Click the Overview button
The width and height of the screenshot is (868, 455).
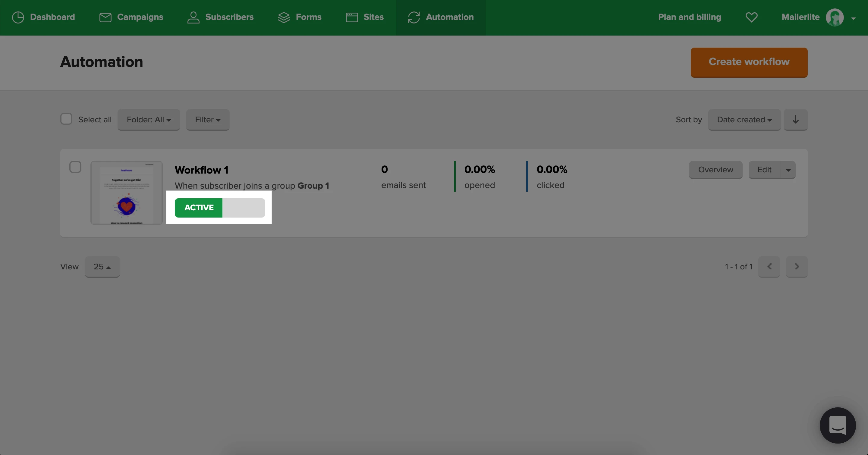(x=715, y=170)
